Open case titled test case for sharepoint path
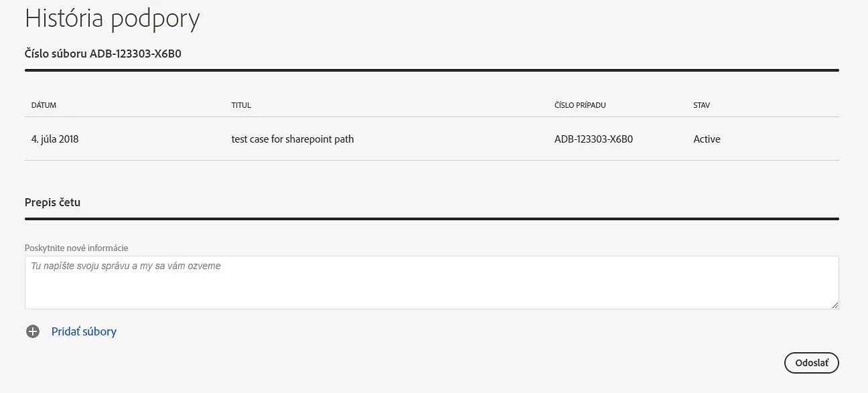This screenshot has height=393, width=868. point(293,139)
